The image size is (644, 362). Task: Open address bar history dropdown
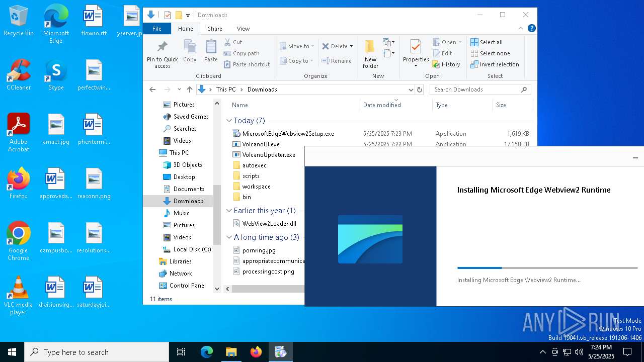coord(411,89)
